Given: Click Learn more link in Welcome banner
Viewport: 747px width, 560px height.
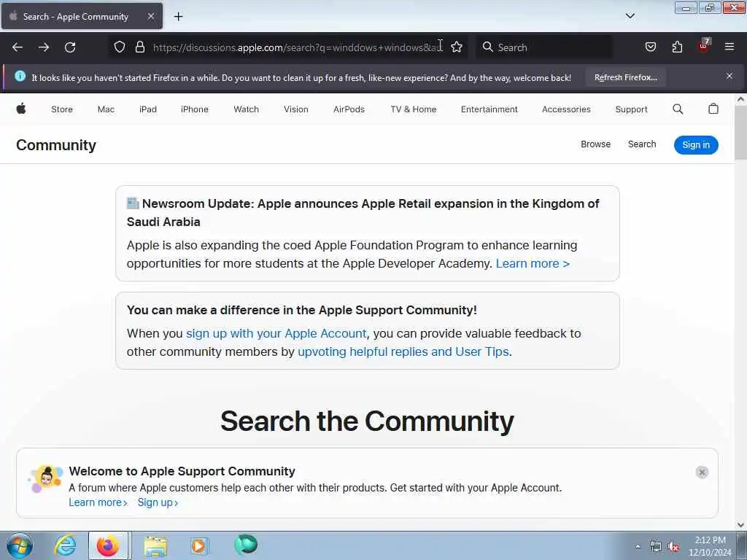Looking at the screenshot, I should [98, 502].
